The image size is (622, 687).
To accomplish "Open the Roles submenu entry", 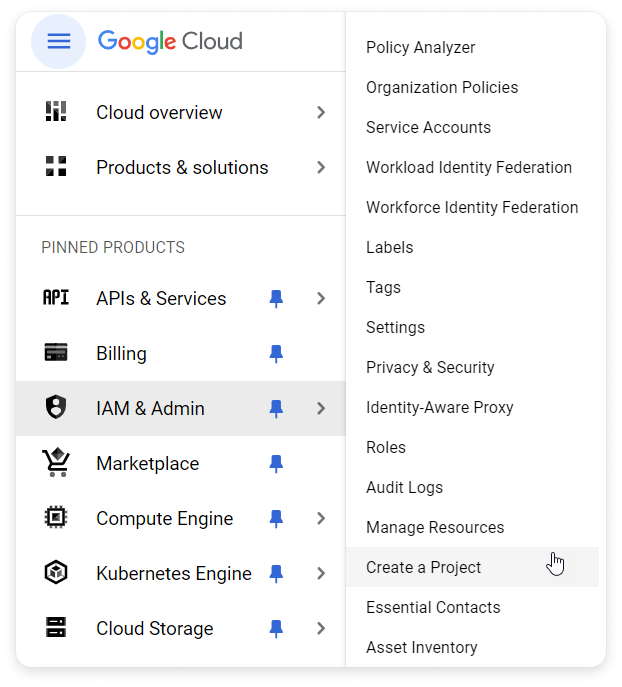I will (x=386, y=447).
